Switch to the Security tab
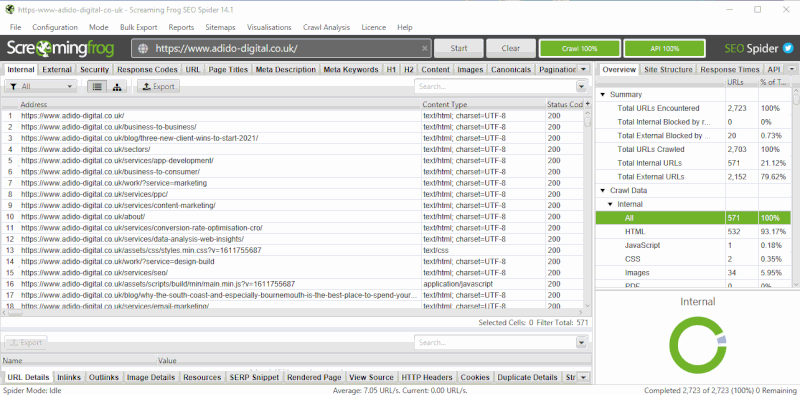 (94, 69)
